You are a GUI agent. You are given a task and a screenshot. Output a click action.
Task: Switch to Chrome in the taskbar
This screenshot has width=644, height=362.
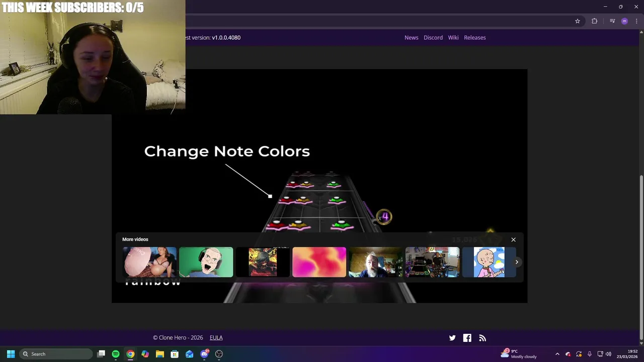130,354
